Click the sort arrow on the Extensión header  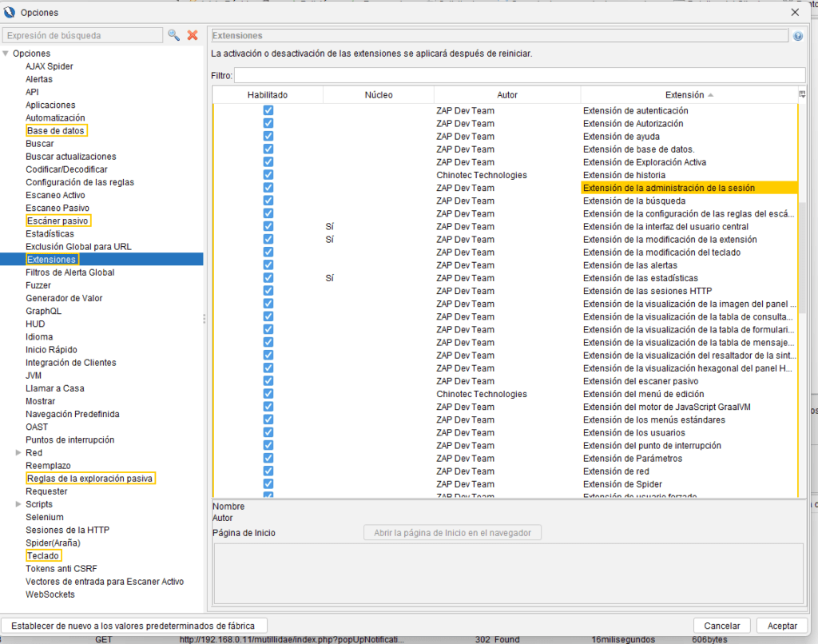tap(711, 95)
